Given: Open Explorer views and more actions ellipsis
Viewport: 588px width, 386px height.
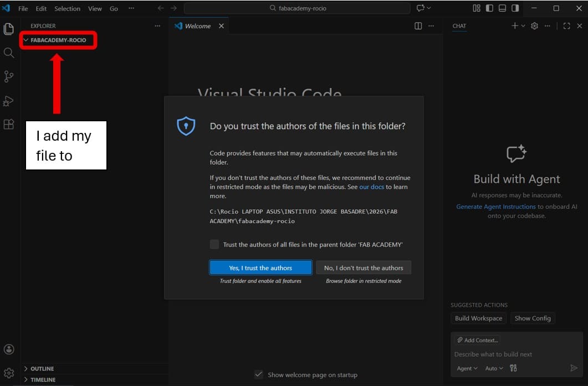Looking at the screenshot, I should click(157, 26).
